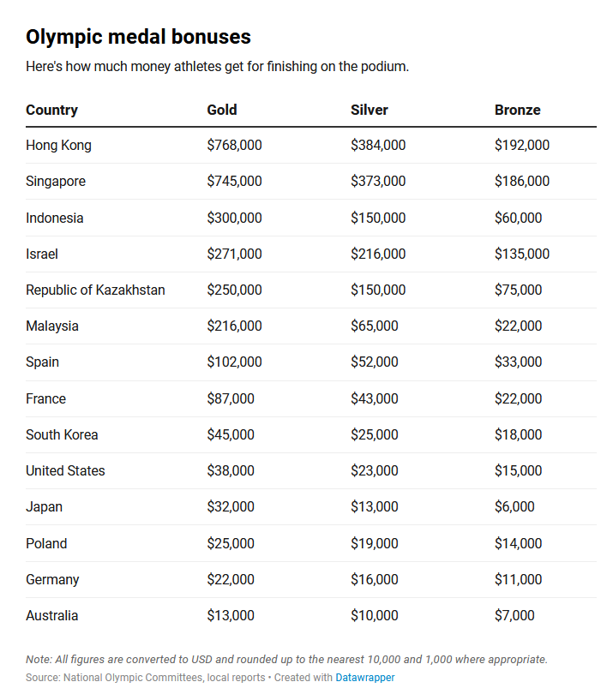
Task: Open the Datawrapper link
Action: pyautogui.click(x=365, y=677)
